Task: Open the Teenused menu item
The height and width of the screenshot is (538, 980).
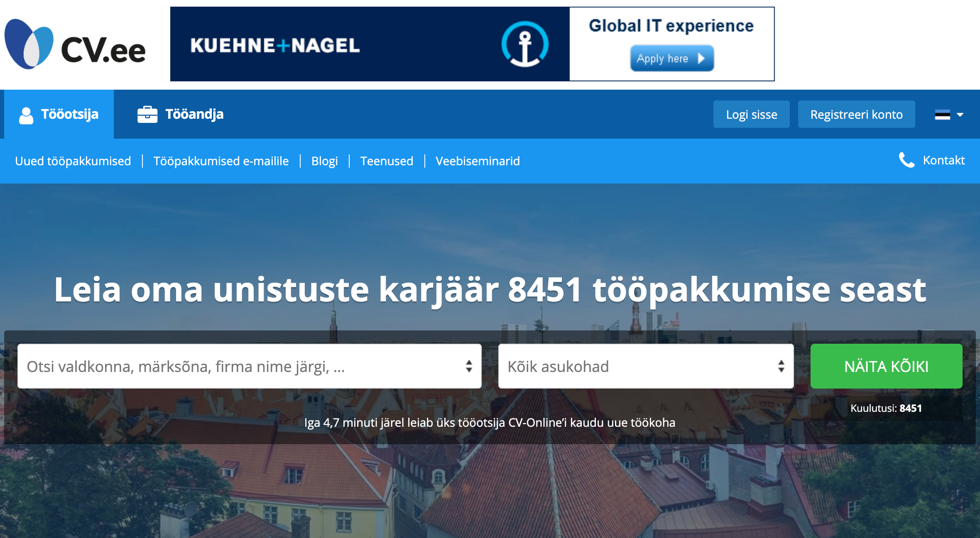Action: click(x=387, y=161)
